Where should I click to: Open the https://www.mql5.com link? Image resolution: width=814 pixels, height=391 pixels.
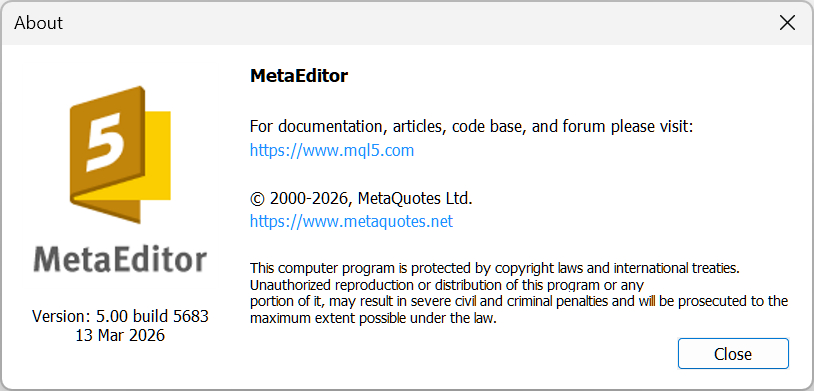tap(332, 151)
